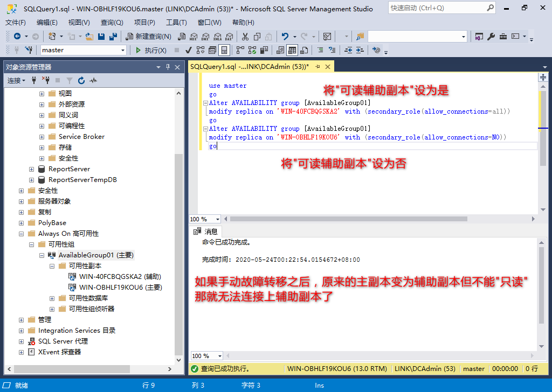Viewport: 552px width, 392px height.
Task: Close the Object Explorer panel
Action: pos(177,67)
